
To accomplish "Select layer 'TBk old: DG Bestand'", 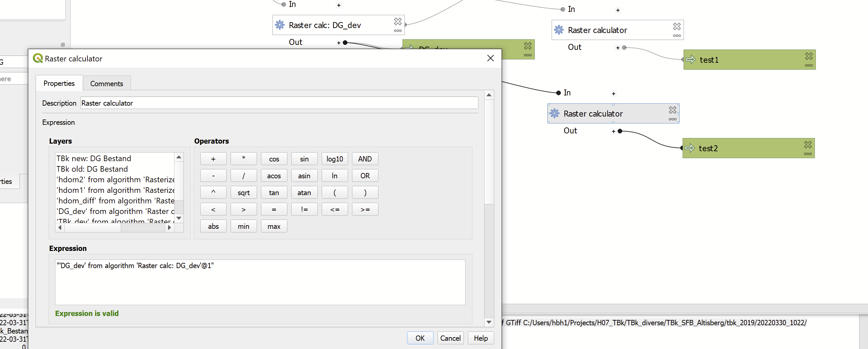I will [115, 169].
